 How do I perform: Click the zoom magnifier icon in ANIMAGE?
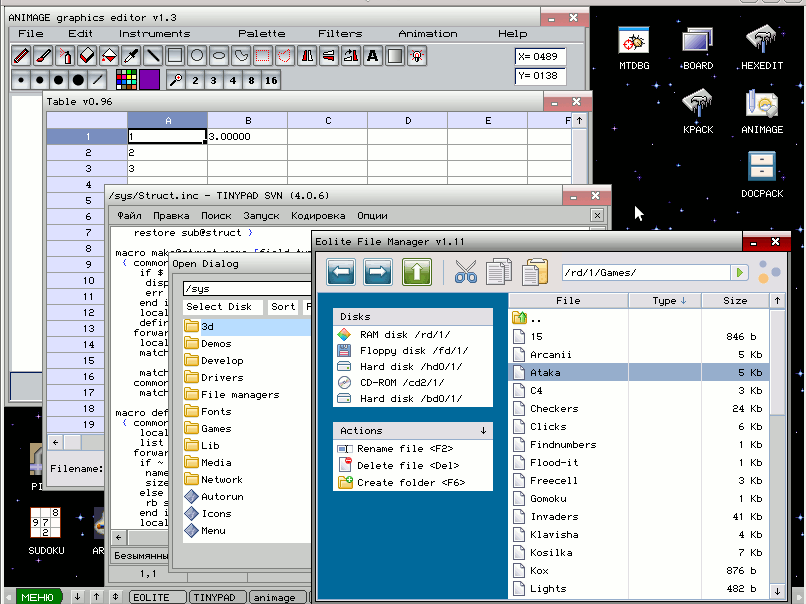(176, 80)
